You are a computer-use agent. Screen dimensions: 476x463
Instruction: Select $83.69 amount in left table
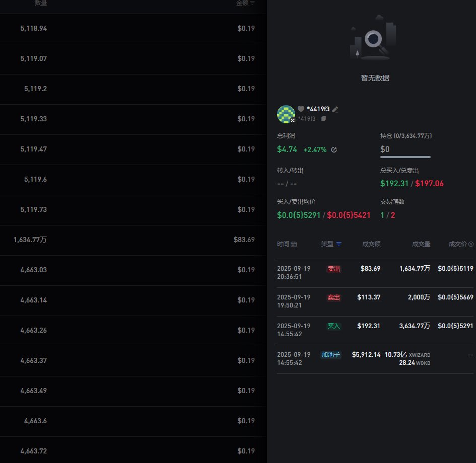[x=244, y=240]
